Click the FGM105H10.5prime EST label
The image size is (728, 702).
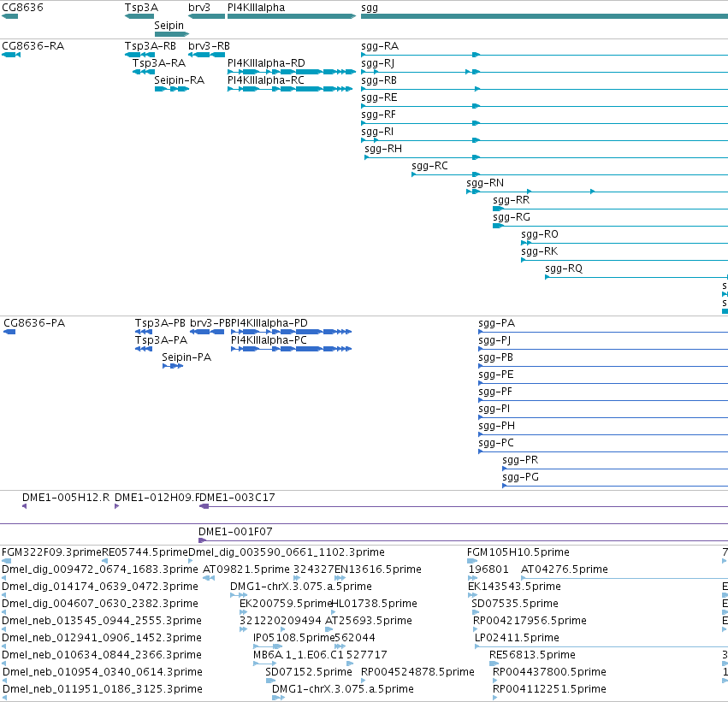[x=518, y=552]
